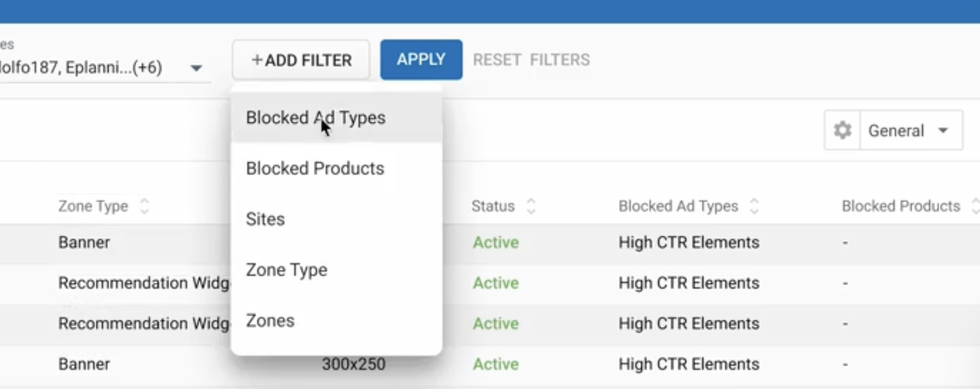Select Sites from the filter menu
This screenshot has height=389, width=980.
(337, 219)
